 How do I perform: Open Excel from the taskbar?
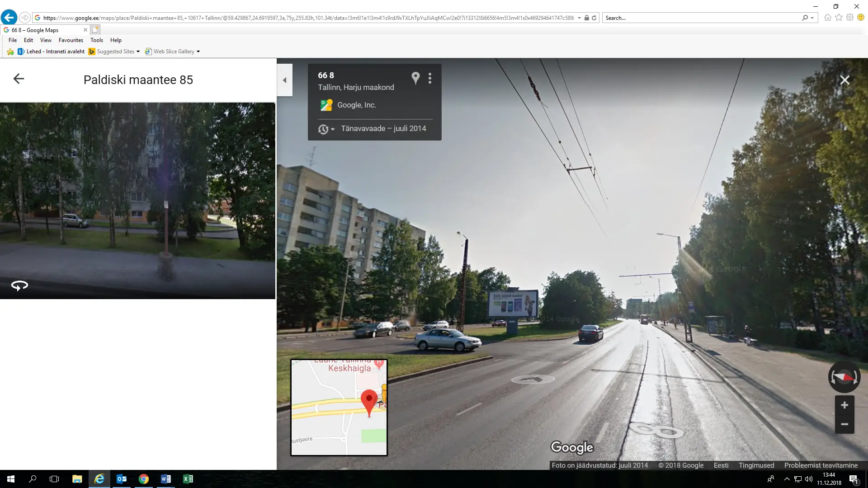click(188, 479)
